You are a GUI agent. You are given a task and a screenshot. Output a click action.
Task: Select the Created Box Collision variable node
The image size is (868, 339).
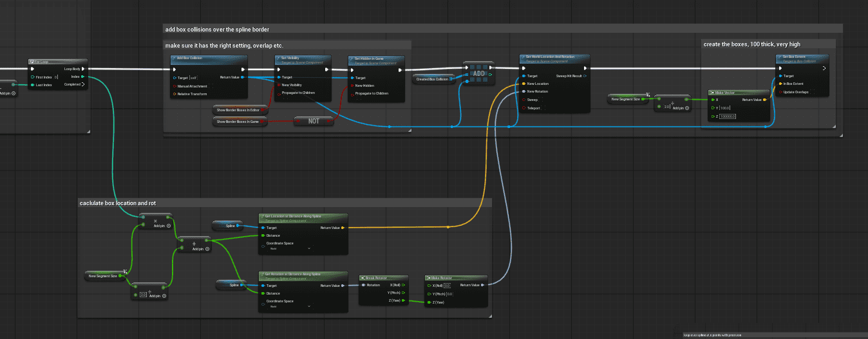pyautogui.click(x=433, y=78)
